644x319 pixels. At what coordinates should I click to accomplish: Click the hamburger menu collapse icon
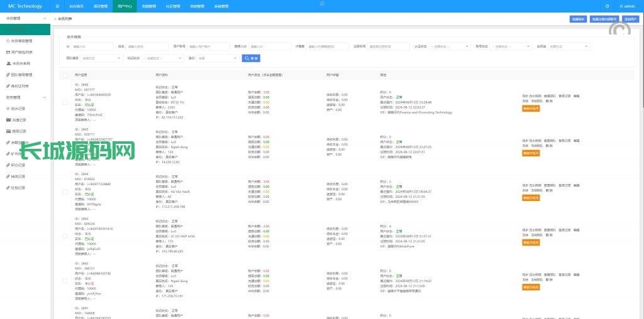tap(58, 6)
